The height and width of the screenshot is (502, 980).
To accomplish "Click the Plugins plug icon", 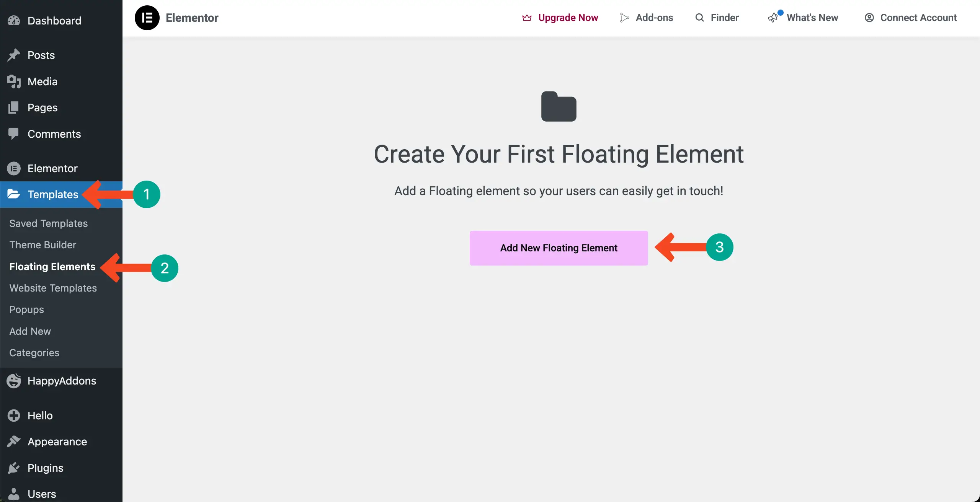I will [x=14, y=468].
